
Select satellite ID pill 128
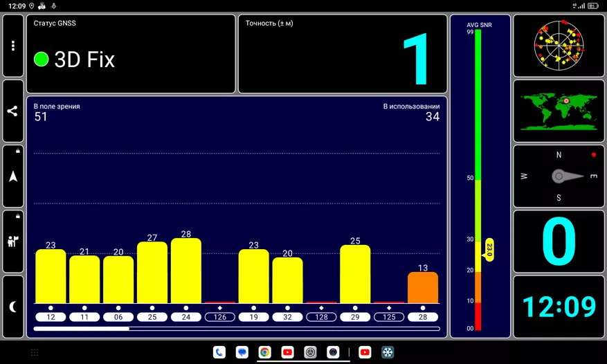(321, 317)
